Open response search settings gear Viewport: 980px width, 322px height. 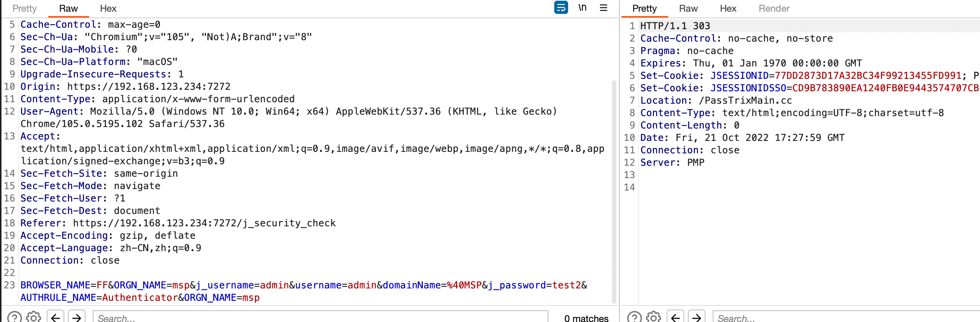click(x=654, y=317)
